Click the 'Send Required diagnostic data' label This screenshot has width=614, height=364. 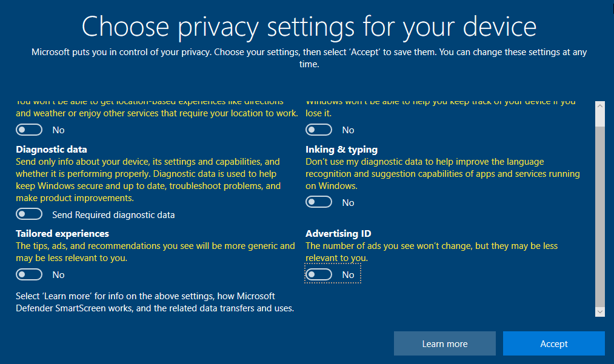113,215
